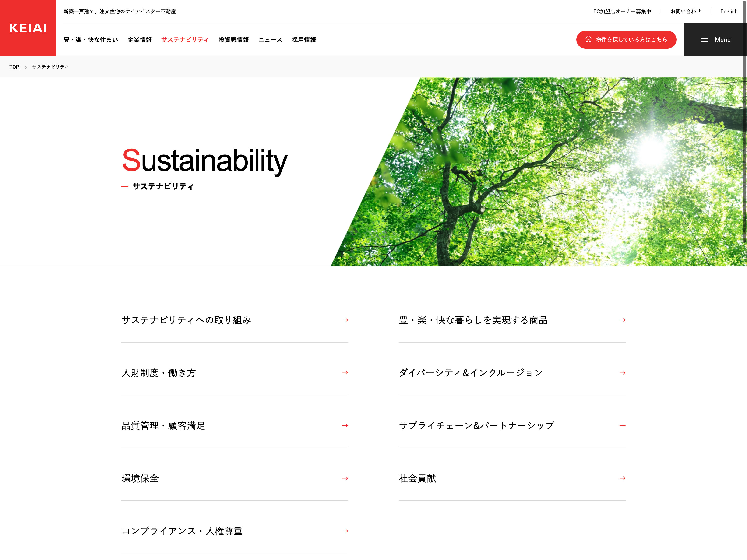The width and height of the screenshot is (747, 560).
Task: Open 企業情報 in navigation bar
Action: (x=139, y=40)
